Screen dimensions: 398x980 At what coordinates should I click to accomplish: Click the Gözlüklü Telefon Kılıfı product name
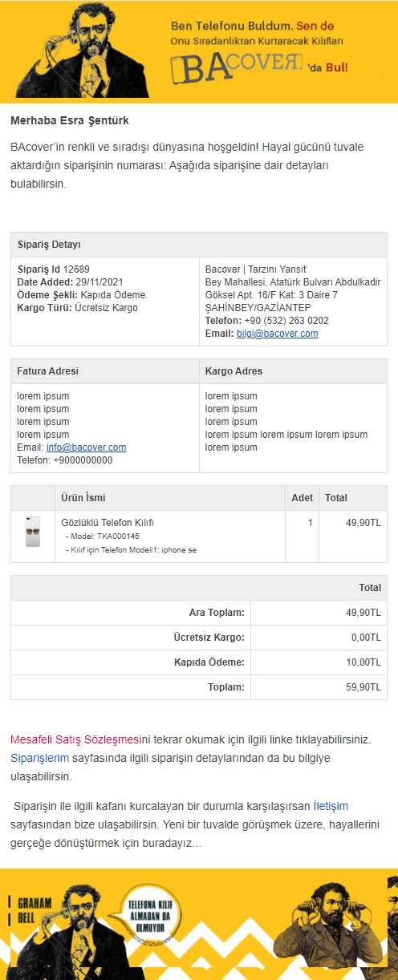click(108, 523)
